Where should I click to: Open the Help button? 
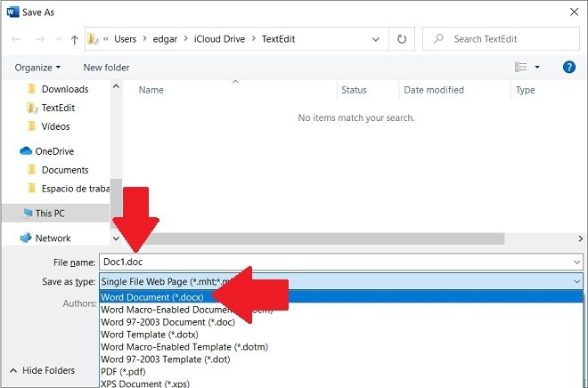[569, 67]
